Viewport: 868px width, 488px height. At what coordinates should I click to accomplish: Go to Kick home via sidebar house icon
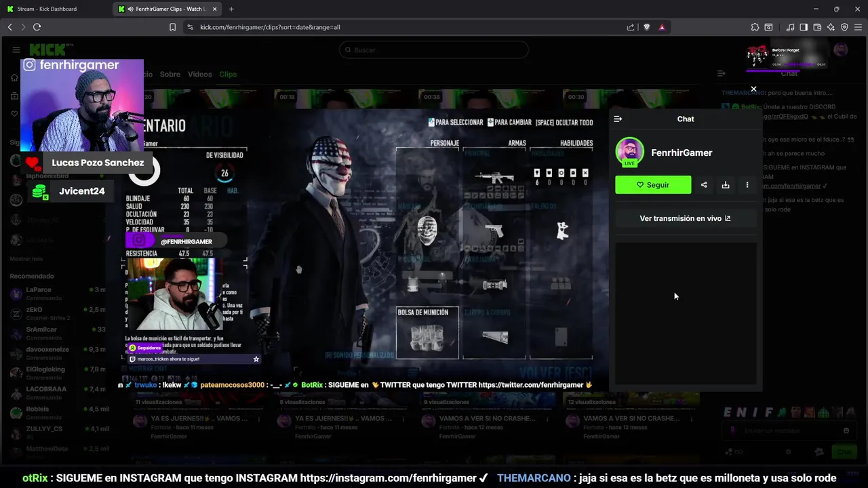(x=14, y=77)
